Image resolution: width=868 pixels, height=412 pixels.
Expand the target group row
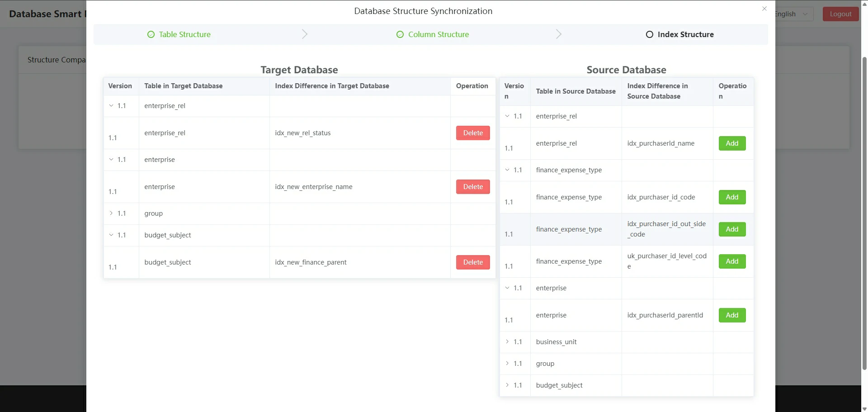111,213
